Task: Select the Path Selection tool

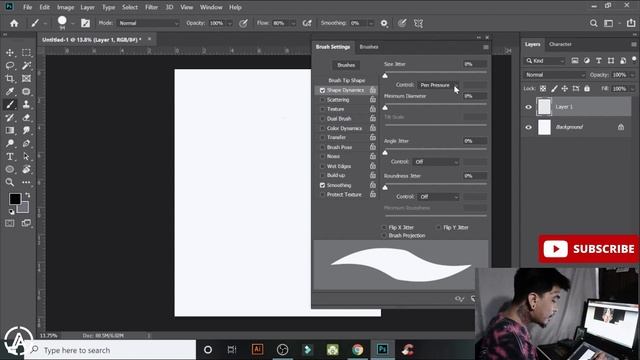Action: pyautogui.click(x=27, y=156)
